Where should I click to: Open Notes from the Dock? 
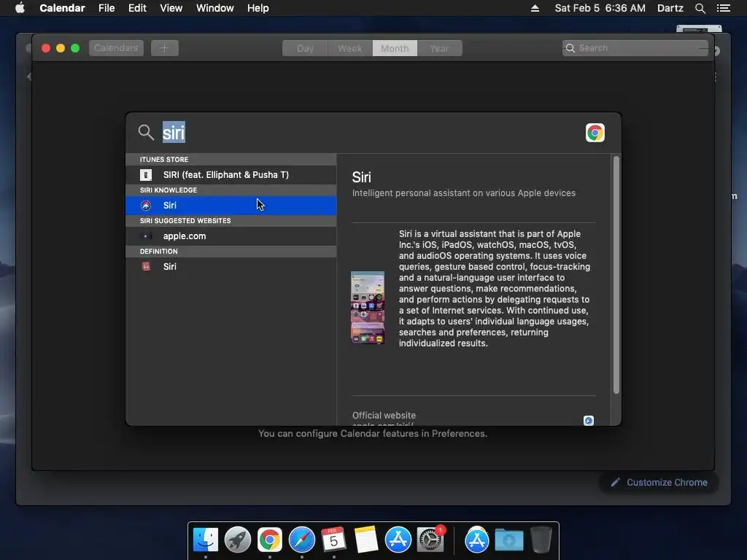pos(366,540)
